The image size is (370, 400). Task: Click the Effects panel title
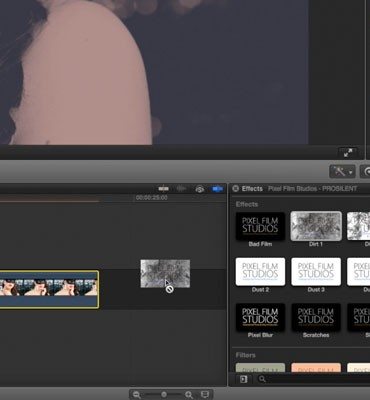pos(252,189)
